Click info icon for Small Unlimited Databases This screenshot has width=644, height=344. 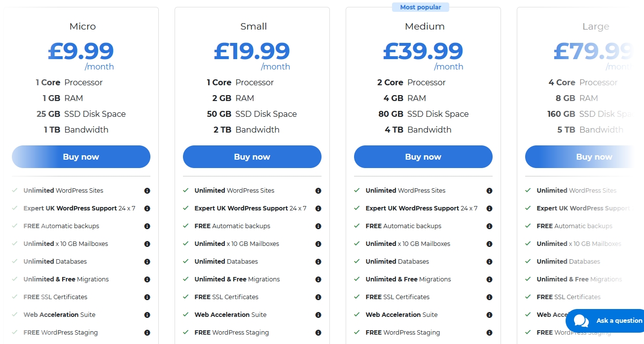pyautogui.click(x=318, y=262)
